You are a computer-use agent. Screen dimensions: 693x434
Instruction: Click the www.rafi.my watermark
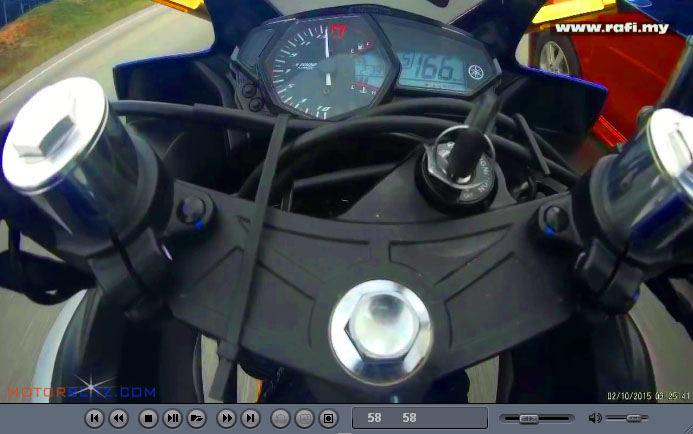[611, 27]
